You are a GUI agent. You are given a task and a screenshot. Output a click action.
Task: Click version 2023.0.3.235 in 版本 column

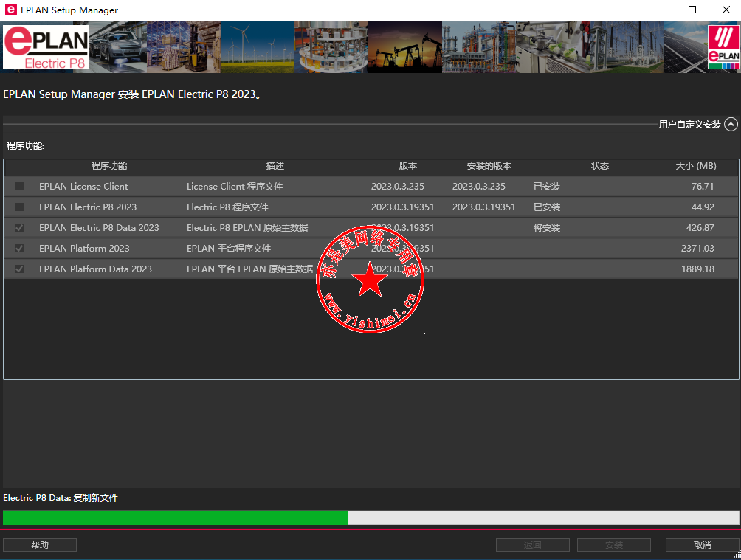(397, 186)
